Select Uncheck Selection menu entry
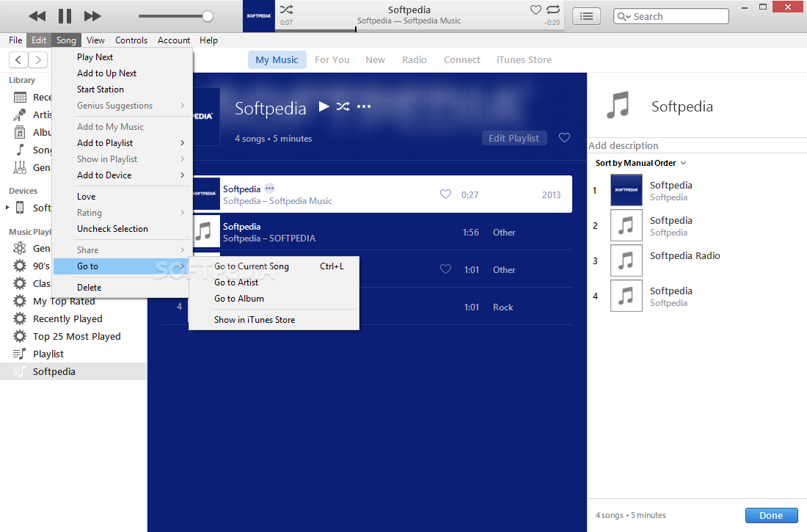This screenshot has height=532, width=807. click(123, 229)
